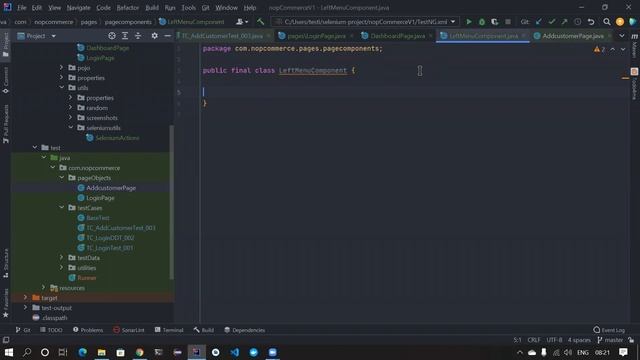Push commits with Git push arrow icon
The height and width of the screenshot is (360, 640).
tap(564, 22)
